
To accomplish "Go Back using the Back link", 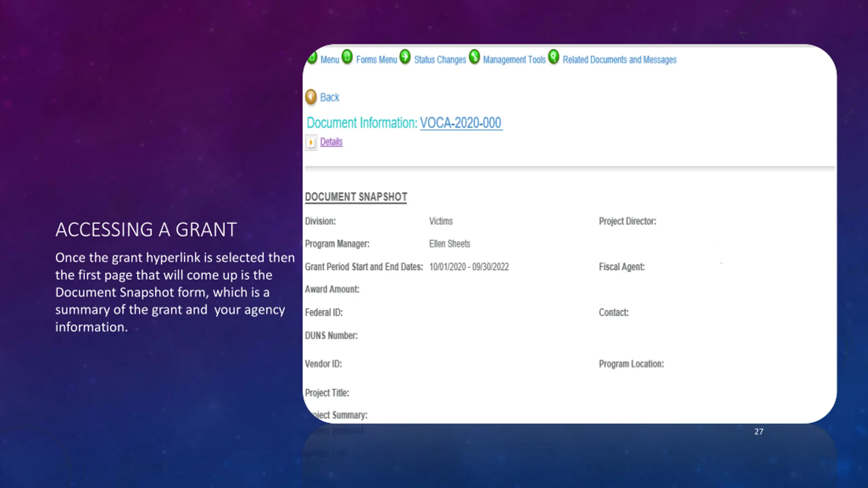I will 330,97.
